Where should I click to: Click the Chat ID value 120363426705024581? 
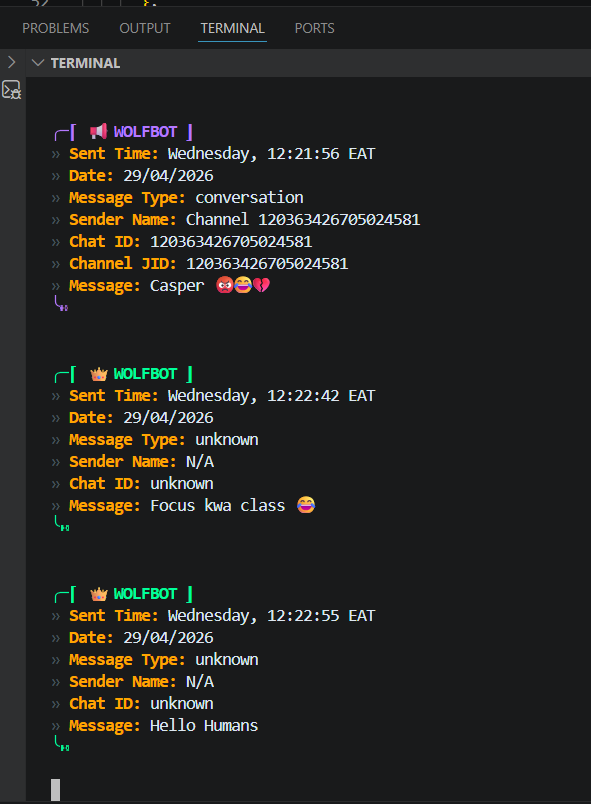tap(231, 242)
